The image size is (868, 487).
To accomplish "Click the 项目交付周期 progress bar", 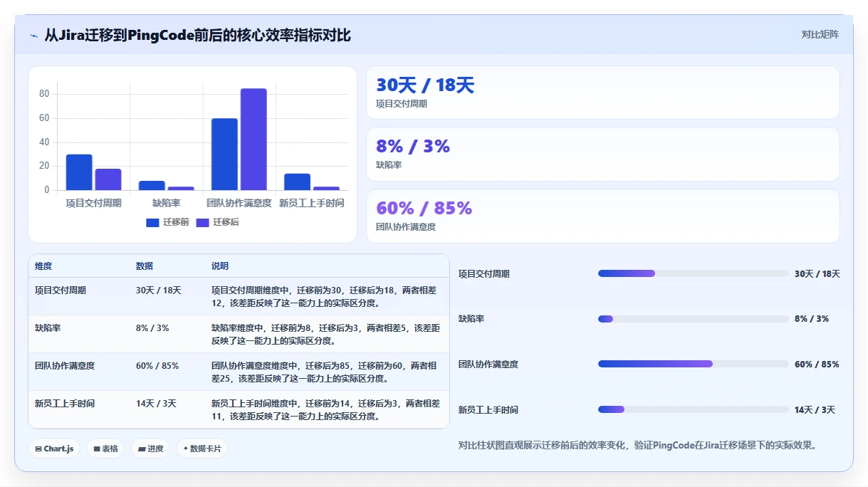I will (x=694, y=273).
